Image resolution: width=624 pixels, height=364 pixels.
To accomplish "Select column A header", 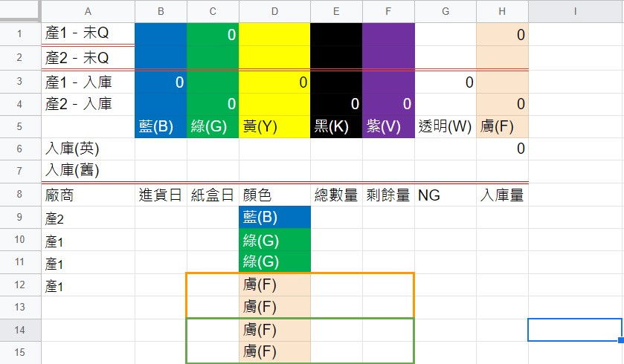I will coord(88,11).
